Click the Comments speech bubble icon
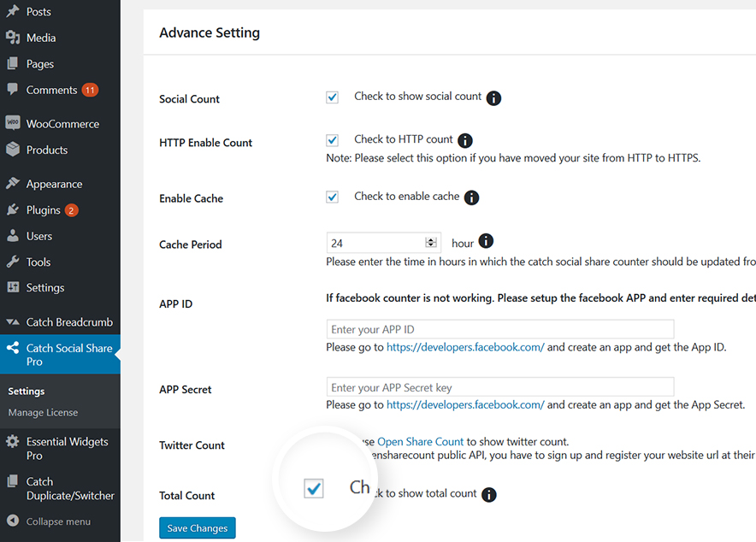 click(13, 89)
